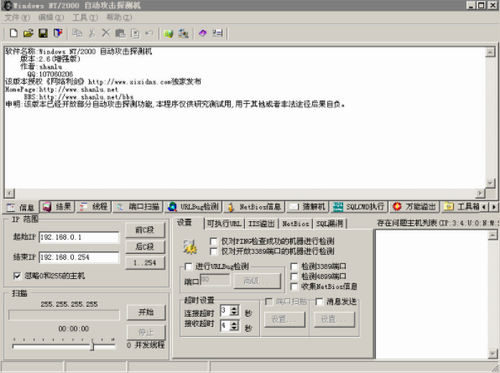Viewport: 500px width, 373px height.
Task: Click the 结束IP input field
Action: point(79,257)
